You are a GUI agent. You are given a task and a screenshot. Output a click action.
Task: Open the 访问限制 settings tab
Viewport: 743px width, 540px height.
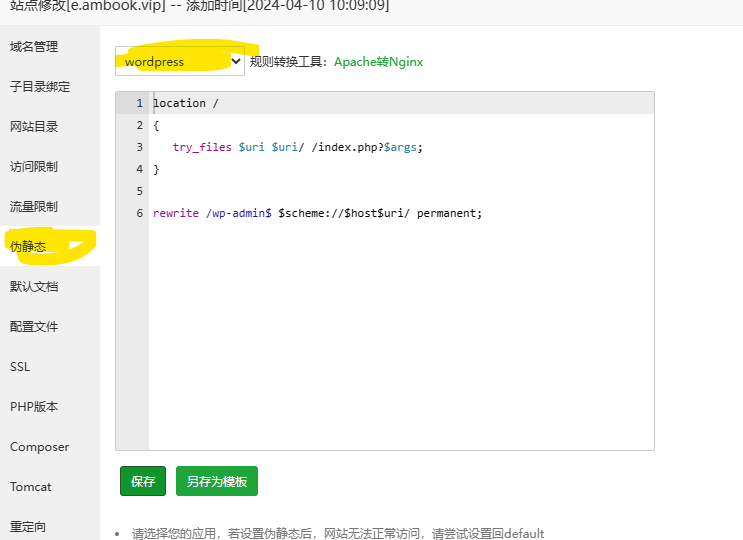click(34, 167)
